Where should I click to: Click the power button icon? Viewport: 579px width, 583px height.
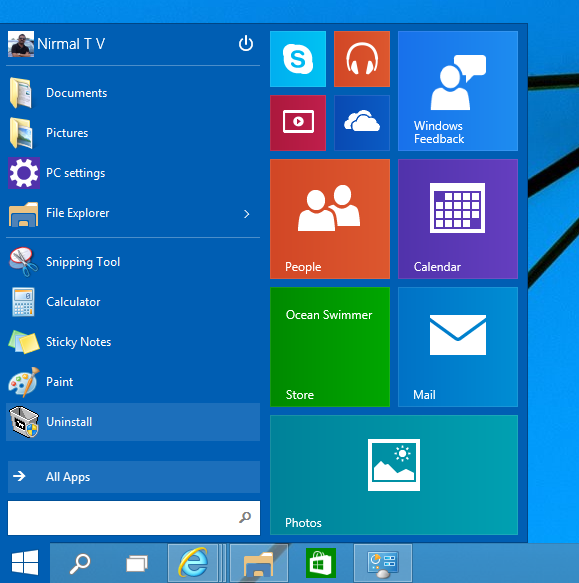[x=246, y=44]
